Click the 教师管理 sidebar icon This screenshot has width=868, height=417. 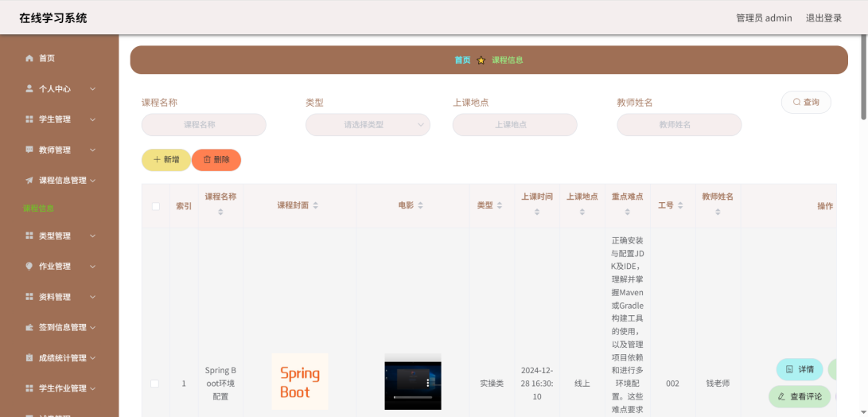pos(29,150)
